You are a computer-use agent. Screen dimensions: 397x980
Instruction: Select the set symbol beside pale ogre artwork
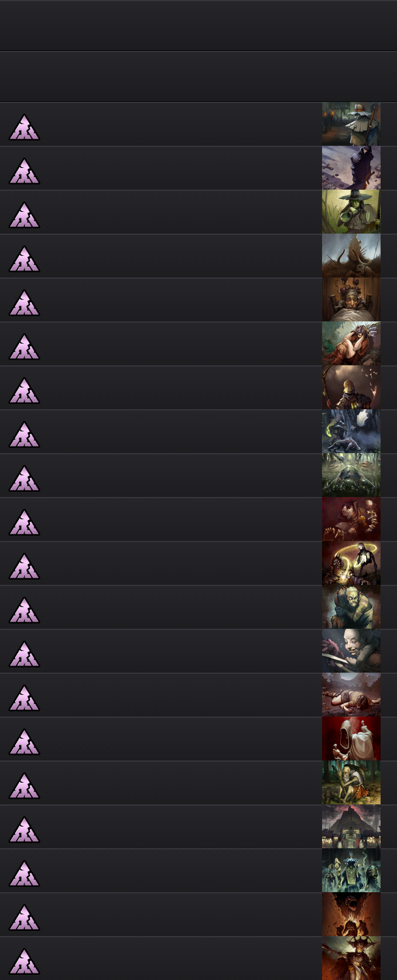point(24,610)
